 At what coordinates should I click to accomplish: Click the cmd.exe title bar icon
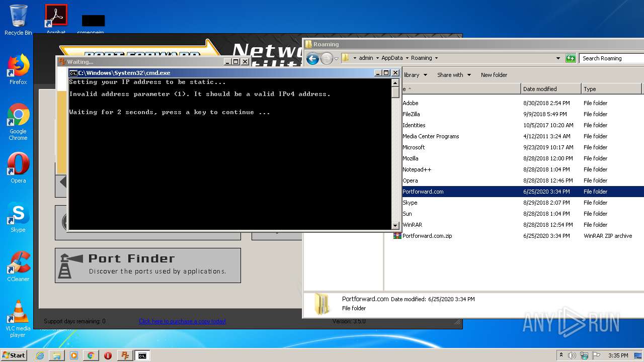click(x=73, y=73)
